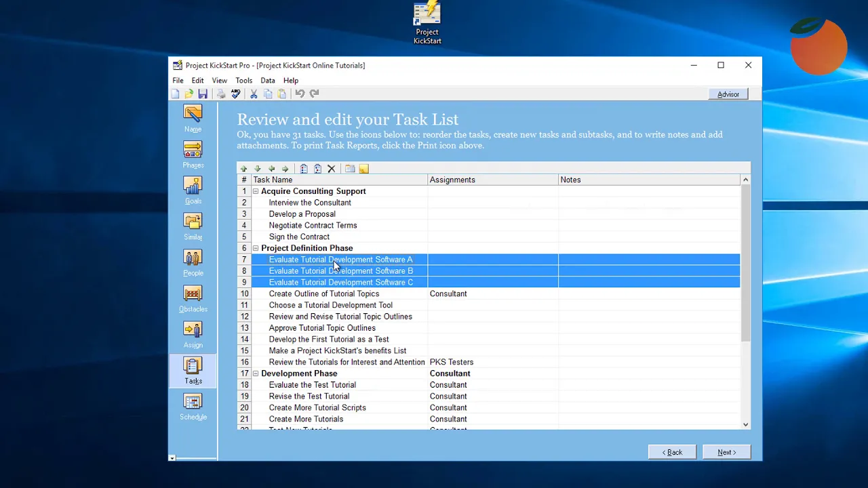Delete task with the black X icon
Screen dimensions: 868x488
pos(332,169)
